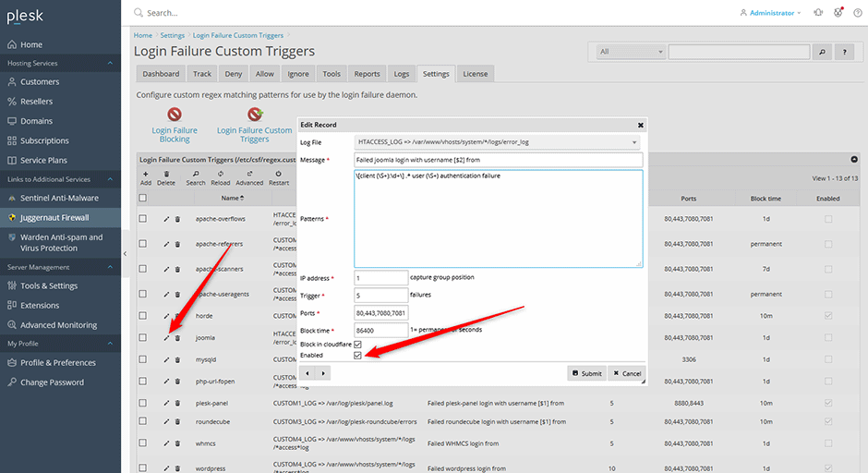
Task: Open Juggernaut Firewall in sidebar
Action: tap(60, 218)
